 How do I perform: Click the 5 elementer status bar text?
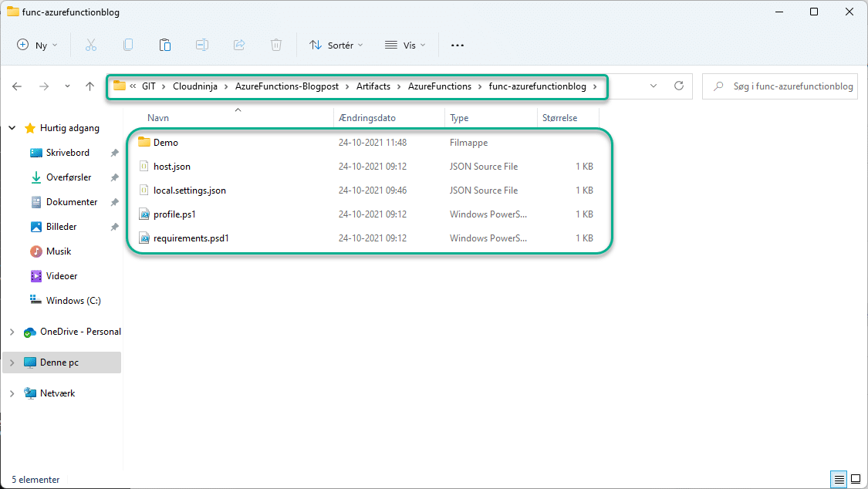click(x=35, y=480)
